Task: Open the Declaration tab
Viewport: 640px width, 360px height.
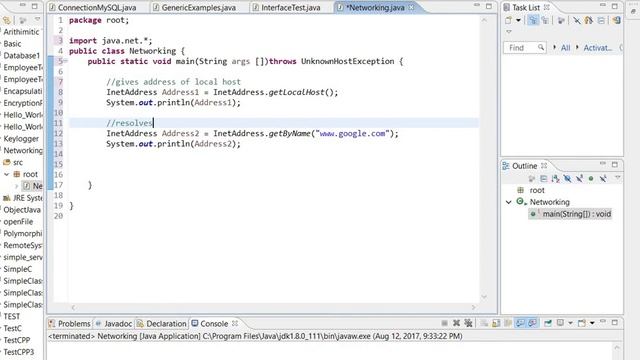Action: click(x=162, y=324)
